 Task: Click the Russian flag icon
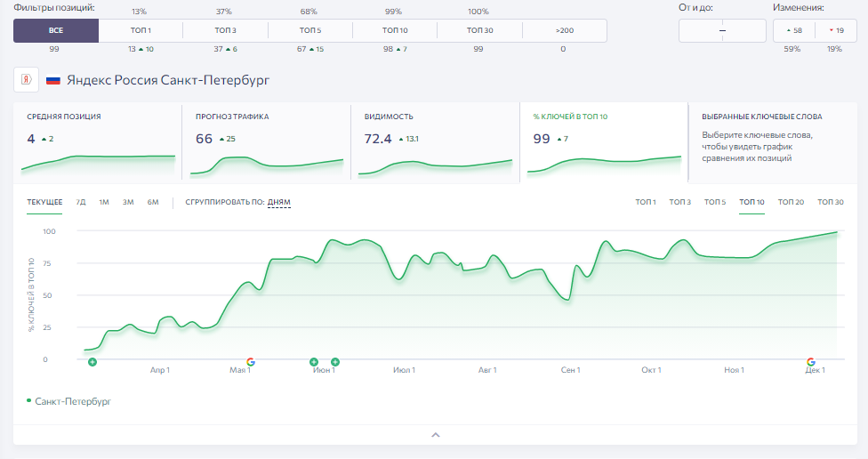pyautogui.click(x=53, y=80)
